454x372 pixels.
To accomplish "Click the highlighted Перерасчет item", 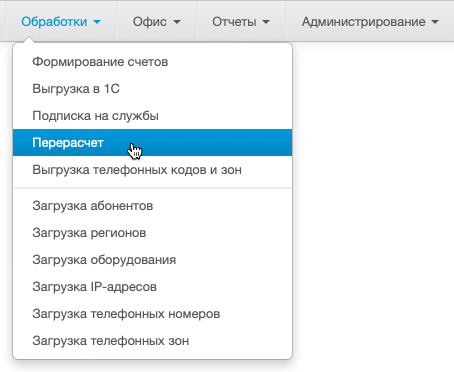I will point(152,143).
